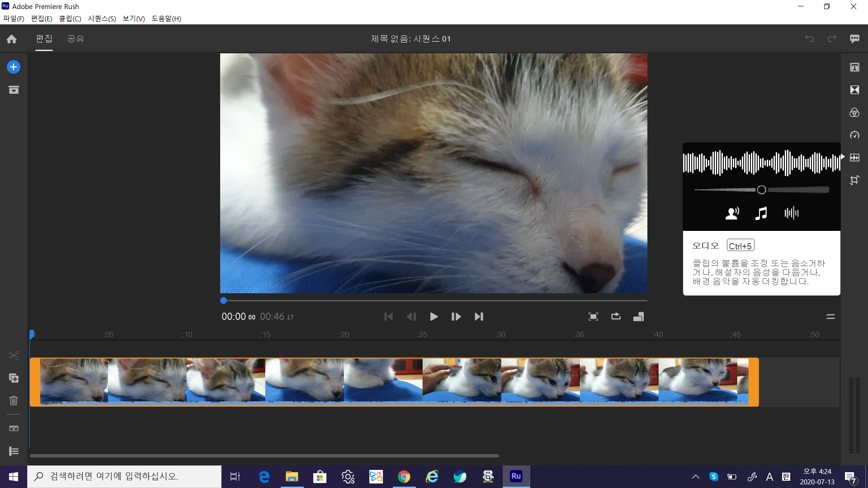Open the project assets panel icon
This screenshot has height=488, width=868.
point(14,90)
